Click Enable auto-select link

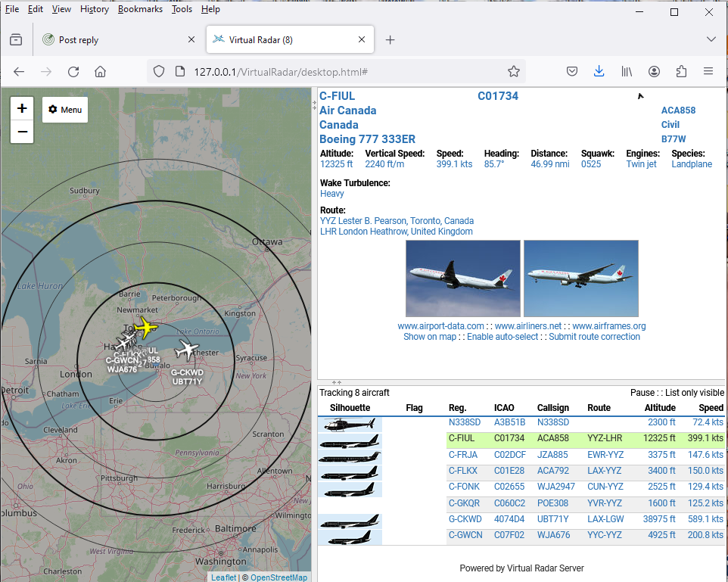tap(502, 337)
